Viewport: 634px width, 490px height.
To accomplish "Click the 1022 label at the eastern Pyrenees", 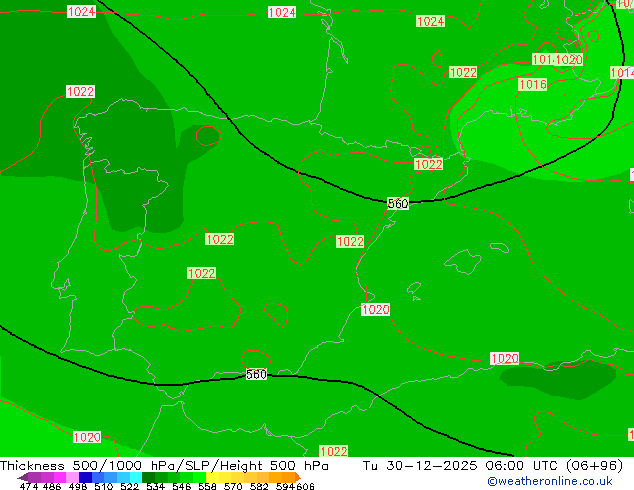I will pyautogui.click(x=429, y=164).
